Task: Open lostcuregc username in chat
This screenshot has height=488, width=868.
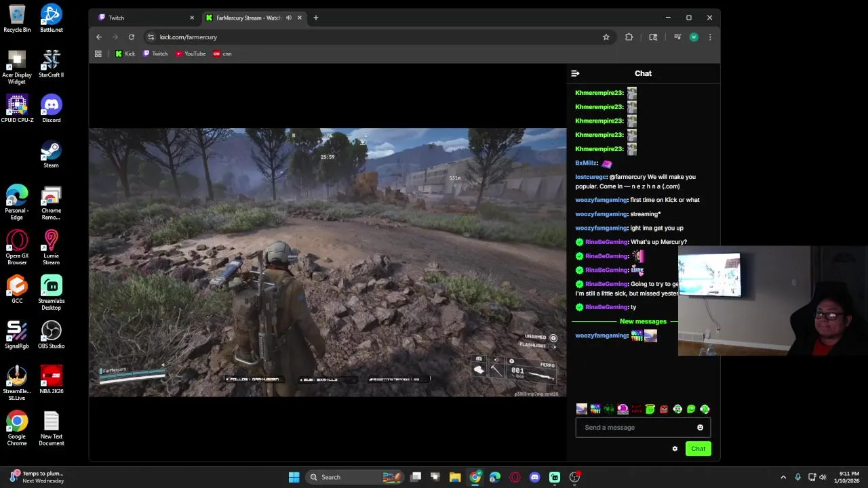Action: pyautogui.click(x=591, y=177)
